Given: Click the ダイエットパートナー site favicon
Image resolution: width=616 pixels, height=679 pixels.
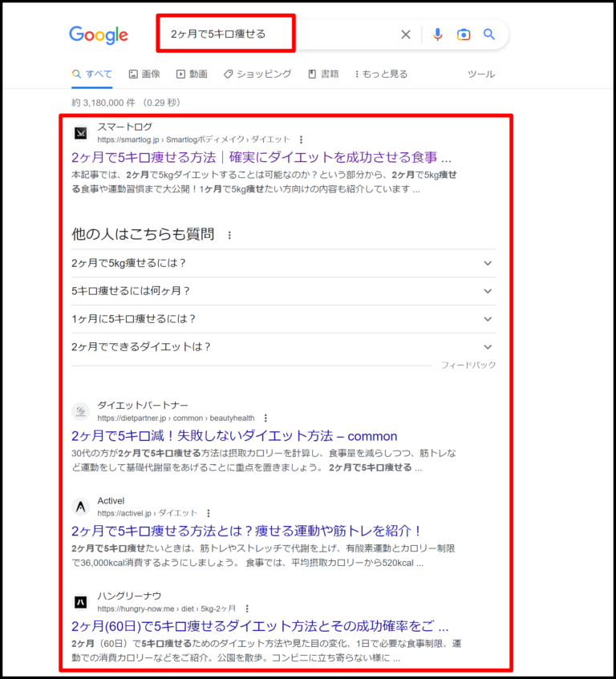Looking at the screenshot, I should point(80,411).
